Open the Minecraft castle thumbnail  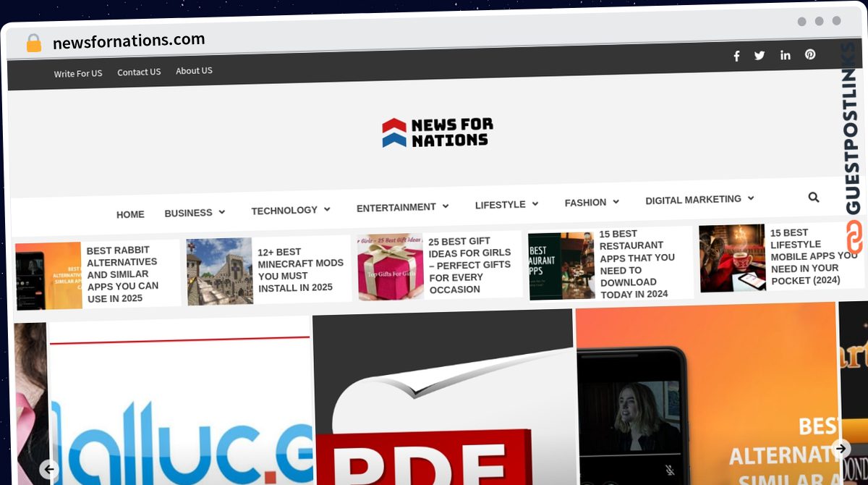219,271
